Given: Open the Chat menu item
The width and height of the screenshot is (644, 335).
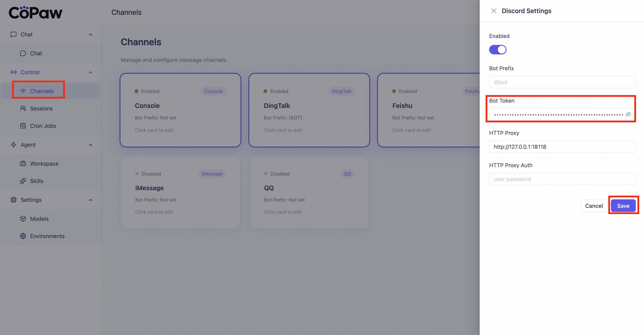Looking at the screenshot, I should [x=36, y=53].
